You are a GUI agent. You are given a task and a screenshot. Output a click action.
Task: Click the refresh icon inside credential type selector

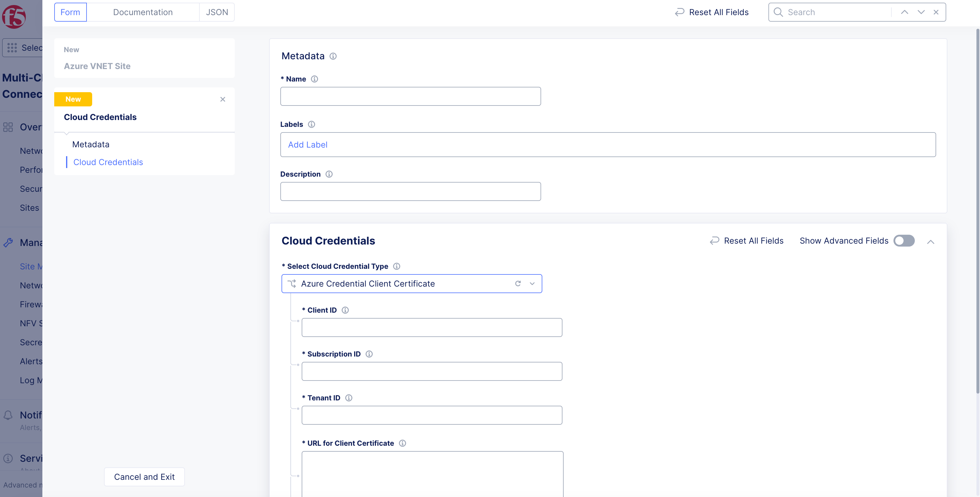518,284
